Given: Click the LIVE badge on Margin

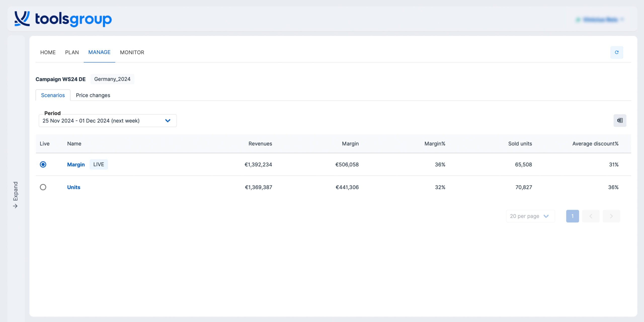Looking at the screenshot, I should (99, 164).
